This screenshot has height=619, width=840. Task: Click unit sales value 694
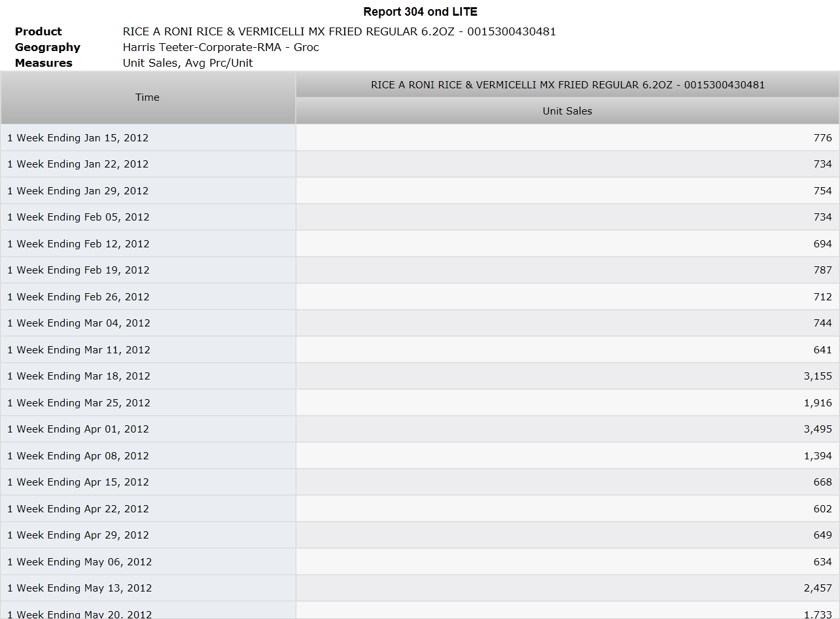point(823,244)
